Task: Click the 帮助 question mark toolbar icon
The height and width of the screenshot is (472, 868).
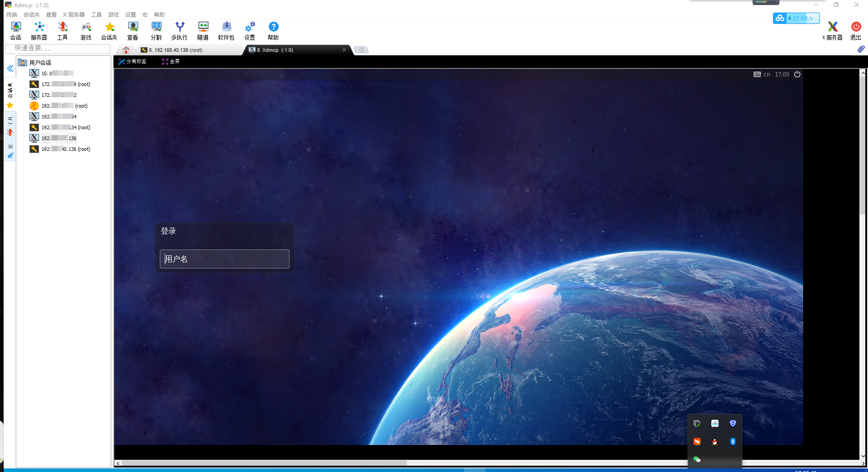Action: tap(273, 31)
